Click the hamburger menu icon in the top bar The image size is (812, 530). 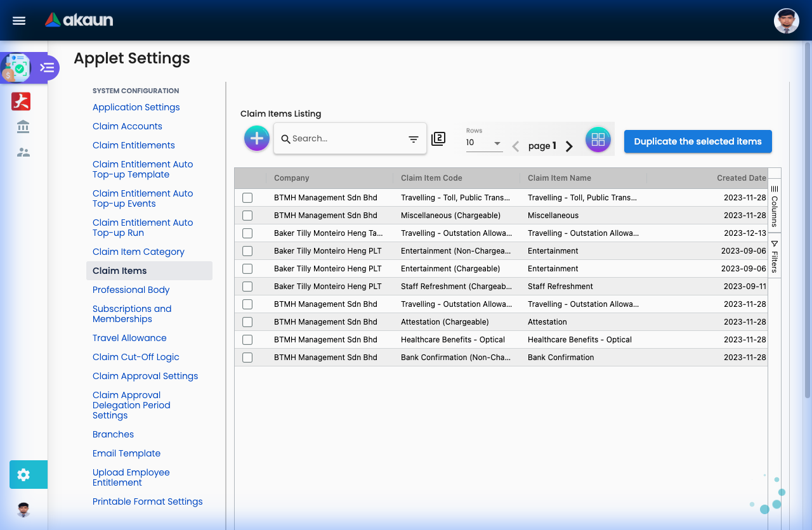[x=18, y=20]
